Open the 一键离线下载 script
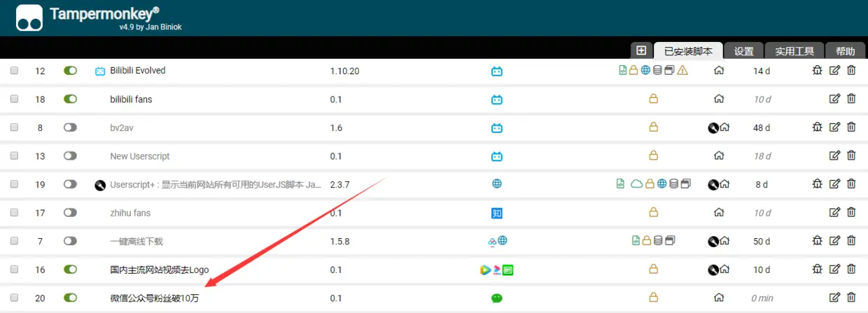Image resolution: width=868 pixels, height=313 pixels. pos(136,241)
